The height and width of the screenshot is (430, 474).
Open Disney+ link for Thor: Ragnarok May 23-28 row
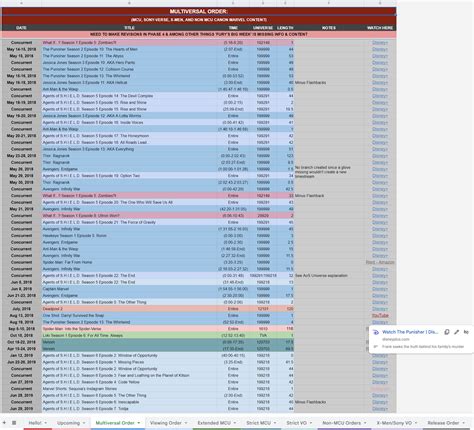380,156
